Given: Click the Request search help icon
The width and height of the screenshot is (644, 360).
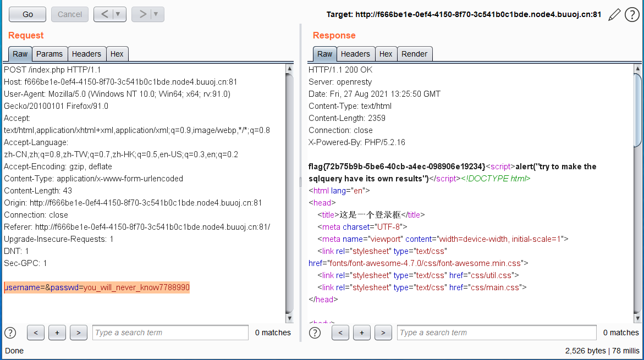Looking at the screenshot, I should pos(10,333).
